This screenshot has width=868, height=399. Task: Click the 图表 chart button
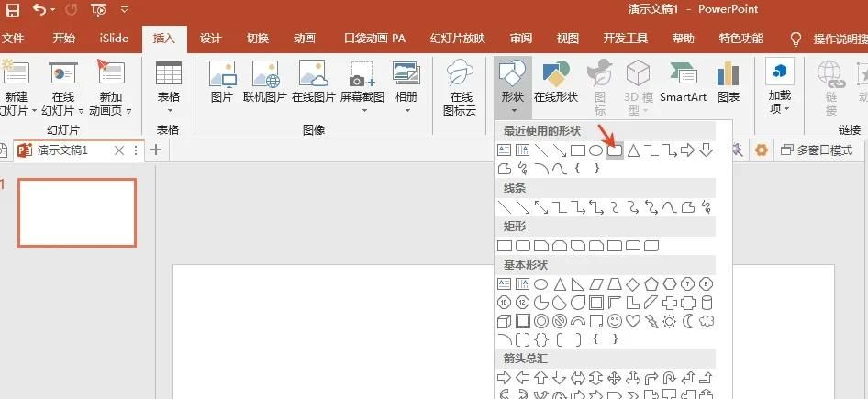coord(729,83)
